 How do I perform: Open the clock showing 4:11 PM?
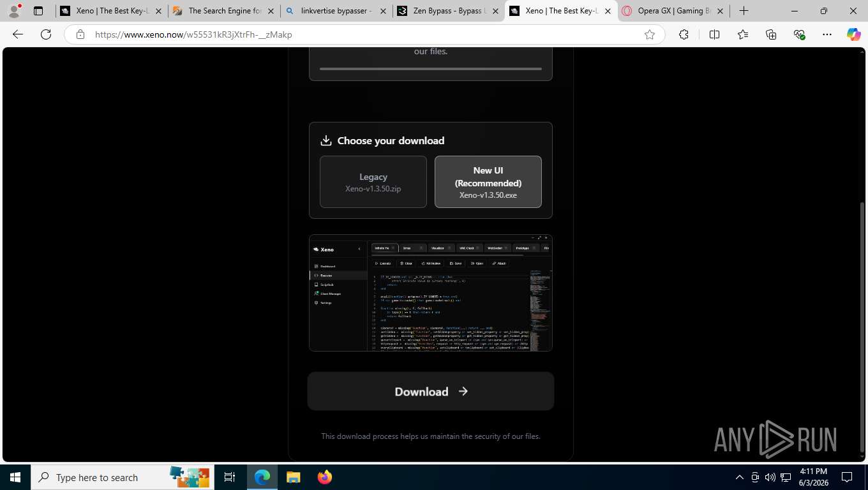click(813, 477)
